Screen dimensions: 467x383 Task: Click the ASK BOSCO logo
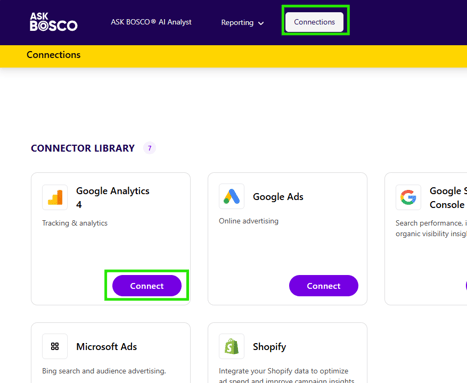tap(53, 22)
